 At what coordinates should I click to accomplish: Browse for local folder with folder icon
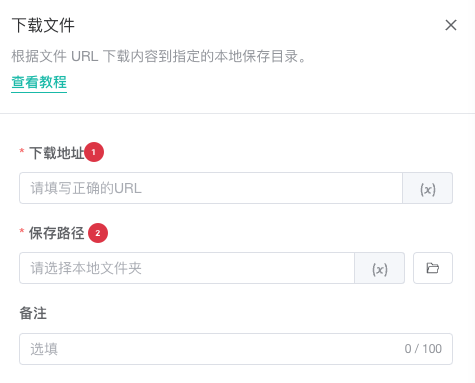pyautogui.click(x=433, y=268)
